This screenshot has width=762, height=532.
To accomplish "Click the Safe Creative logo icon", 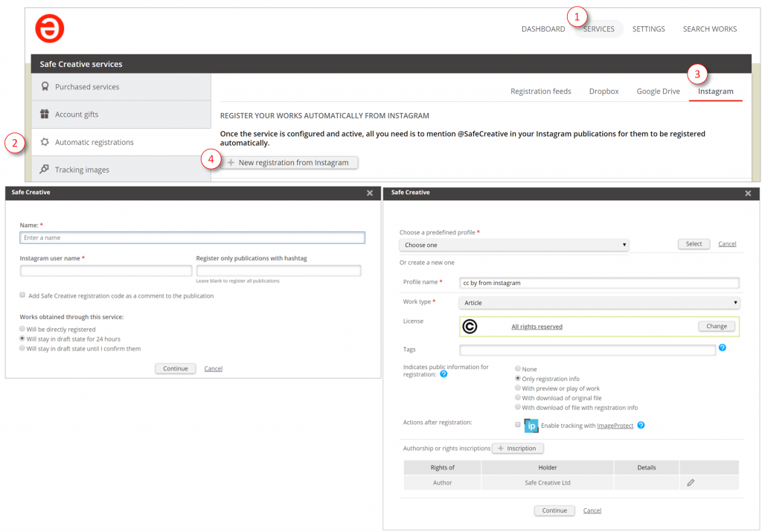I will pos(50,28).
